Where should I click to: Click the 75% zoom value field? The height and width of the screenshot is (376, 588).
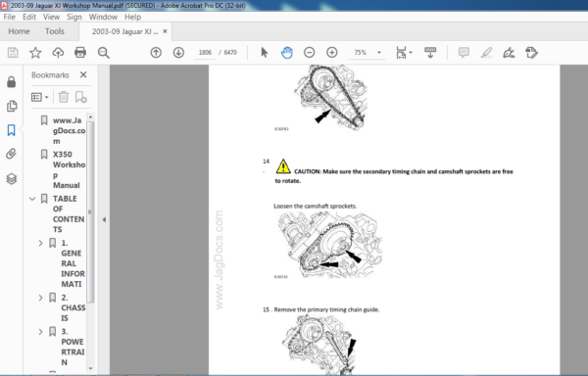click(x=361, y=53)
